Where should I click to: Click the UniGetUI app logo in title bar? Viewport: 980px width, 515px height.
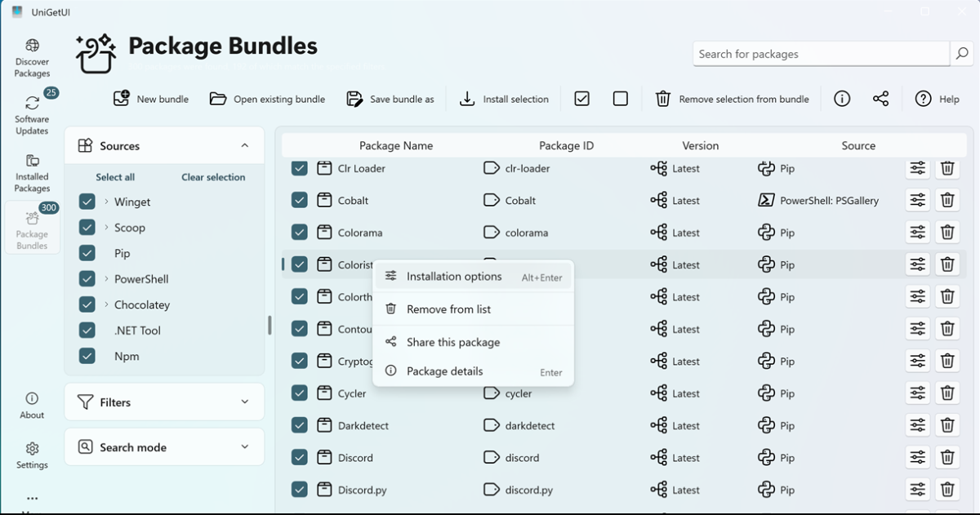coord(17,11)
